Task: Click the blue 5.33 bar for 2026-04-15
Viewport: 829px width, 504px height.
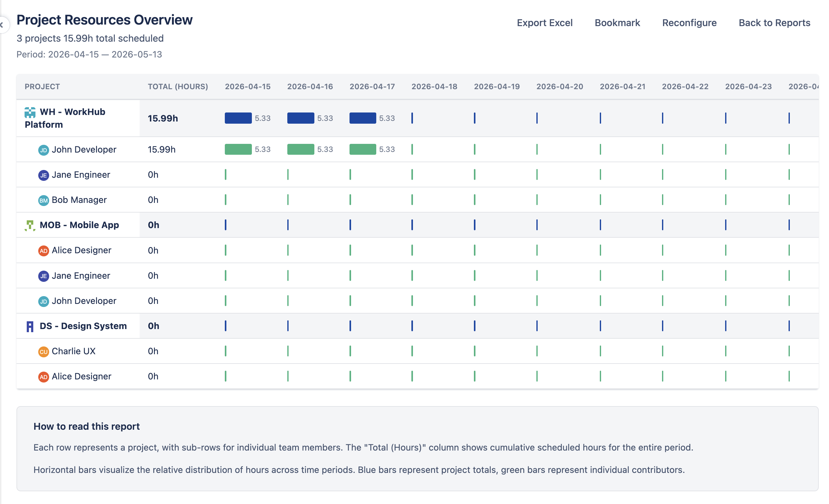Action: [x=238, y=118]
